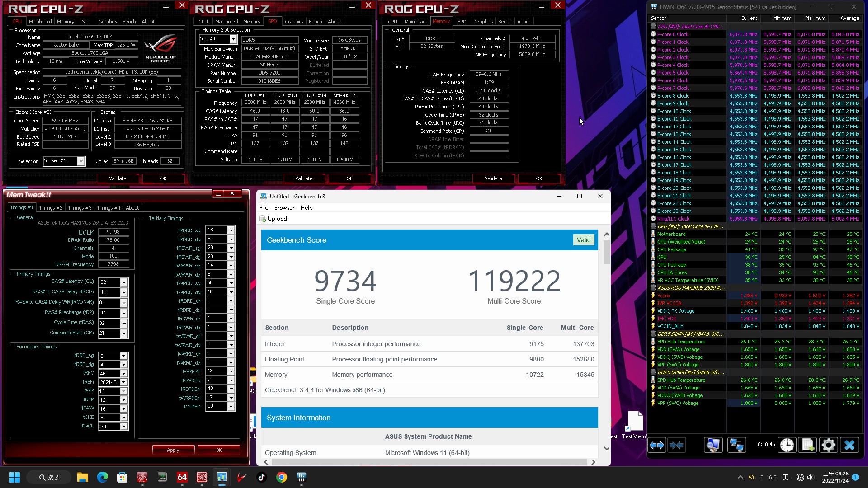Screen dimensions: 868x488
Task: Open tRDRD_sg dropdown in MemTweakIt
Action: [231, 230]
